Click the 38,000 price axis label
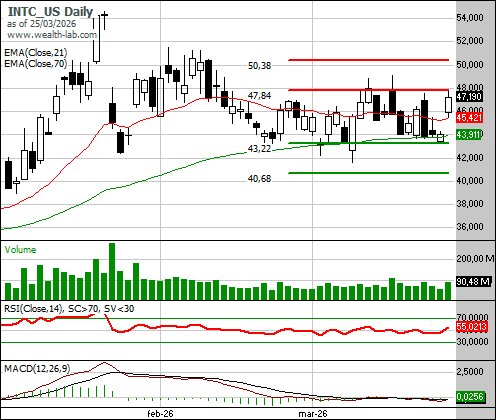This screenshot has height=420, width=496. point(470,204)
